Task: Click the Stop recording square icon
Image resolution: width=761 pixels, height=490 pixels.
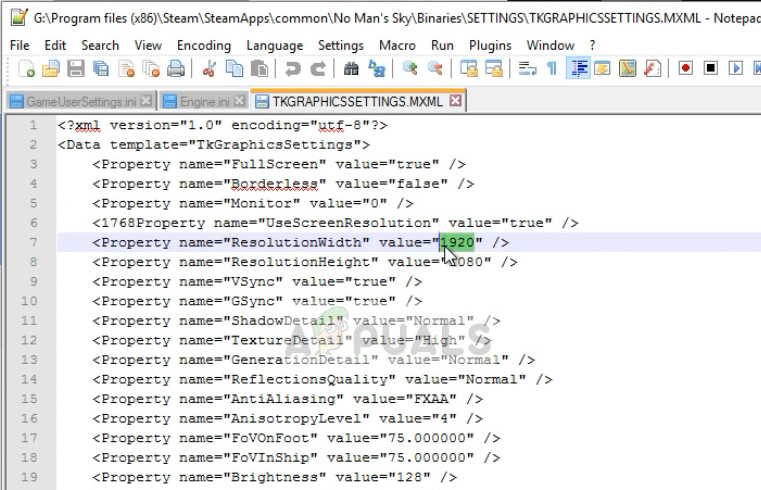Action: pyautogui.click(x=711, y=69)
